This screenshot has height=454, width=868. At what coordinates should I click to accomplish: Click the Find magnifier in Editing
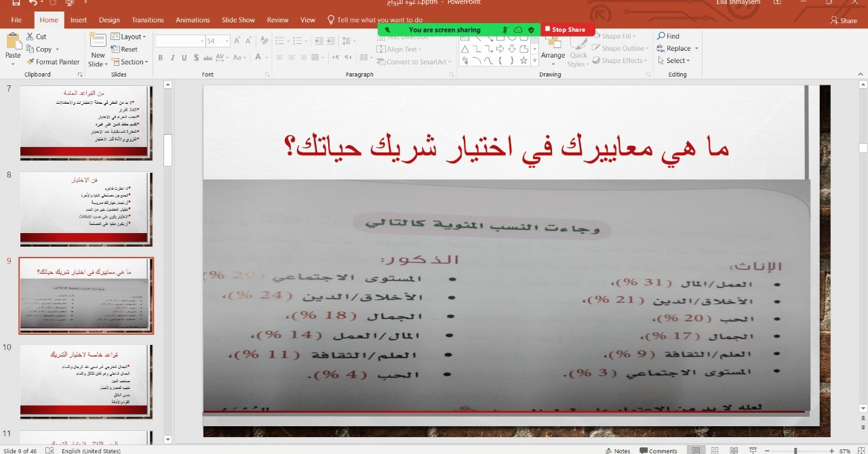[x=661, y=36]
